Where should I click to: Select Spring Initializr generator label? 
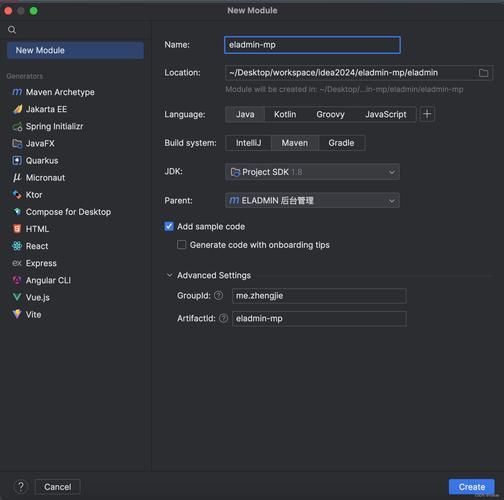click(54, 126)
